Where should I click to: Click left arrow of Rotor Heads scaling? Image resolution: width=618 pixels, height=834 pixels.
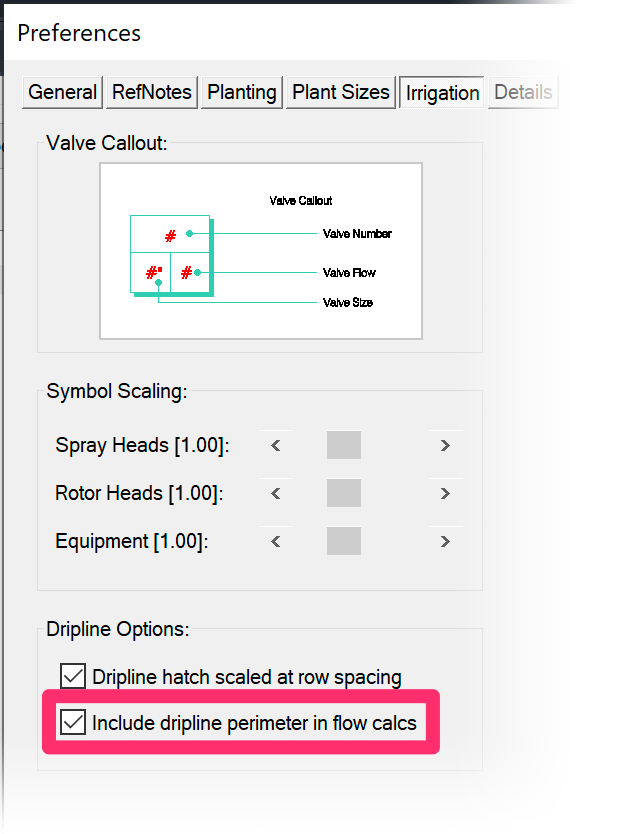(275, 493)
